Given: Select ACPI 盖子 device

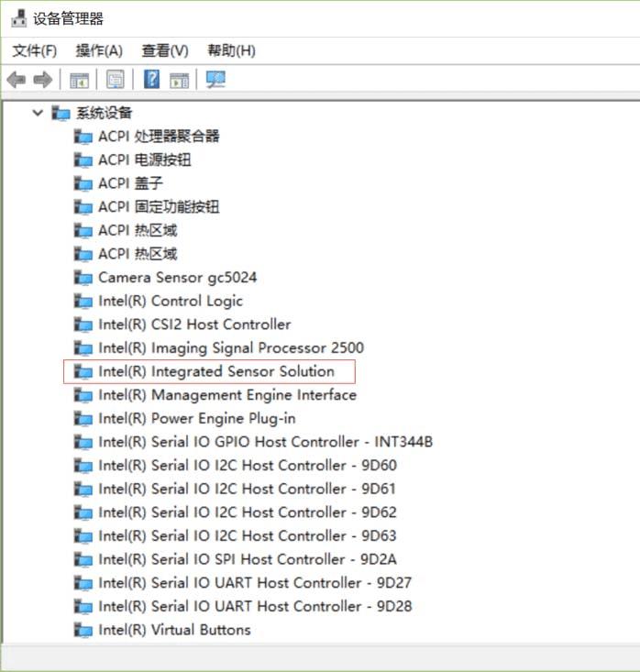Looking at the screenshot, I should pos(131,184).
